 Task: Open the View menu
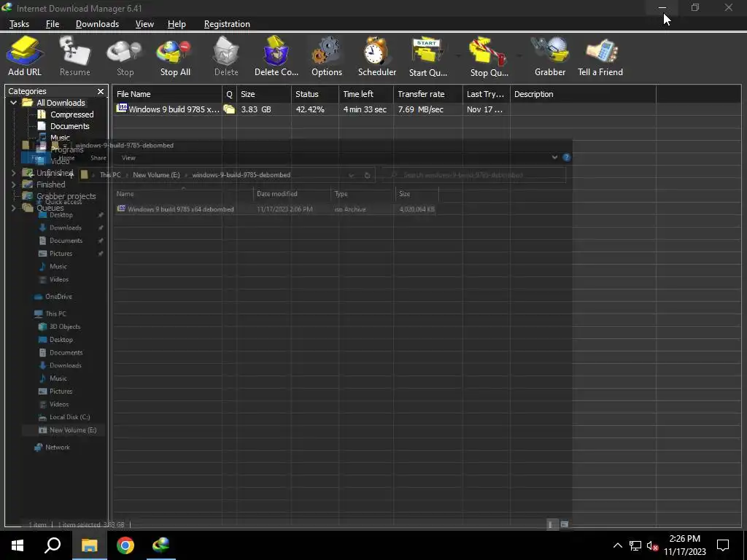(x=144, y=24)
